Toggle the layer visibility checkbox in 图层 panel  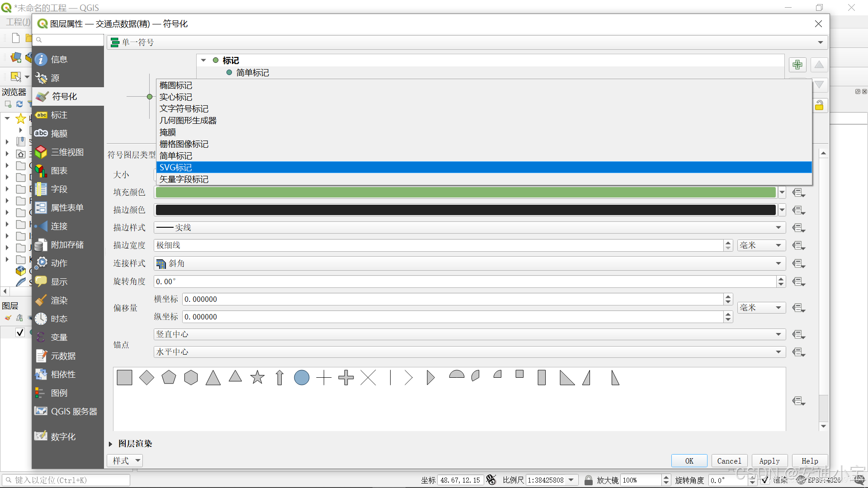[20, 333]
